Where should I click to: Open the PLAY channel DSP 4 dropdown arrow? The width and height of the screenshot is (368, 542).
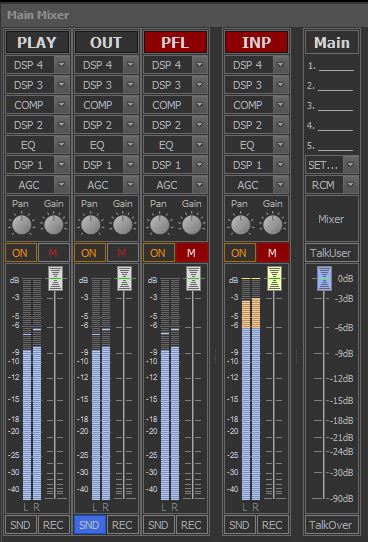pos(62,65)
